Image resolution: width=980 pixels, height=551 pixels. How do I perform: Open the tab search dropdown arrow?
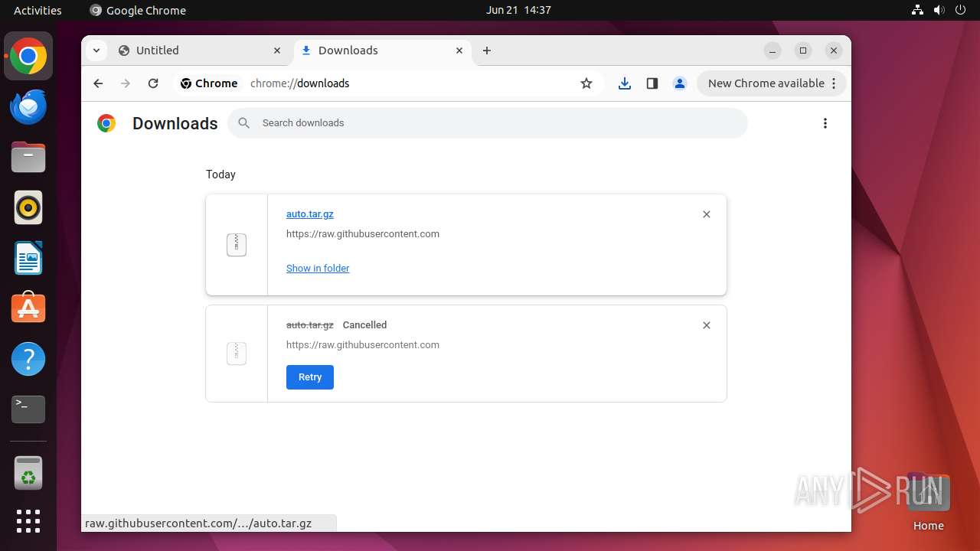click(96, 51)
